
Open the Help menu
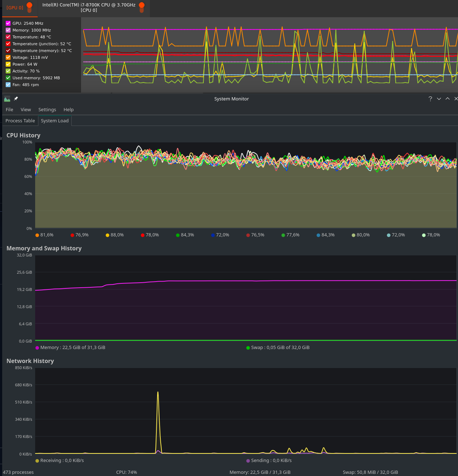coord(69,110)
